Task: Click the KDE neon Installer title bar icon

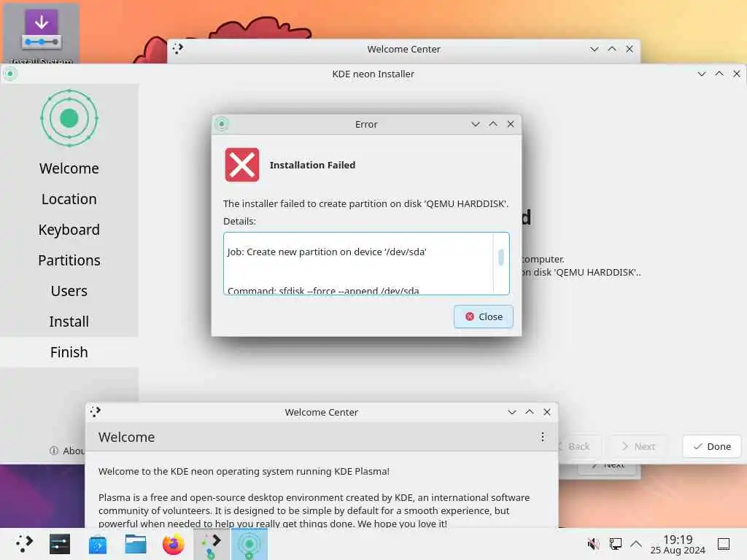Action: (10, 74)
